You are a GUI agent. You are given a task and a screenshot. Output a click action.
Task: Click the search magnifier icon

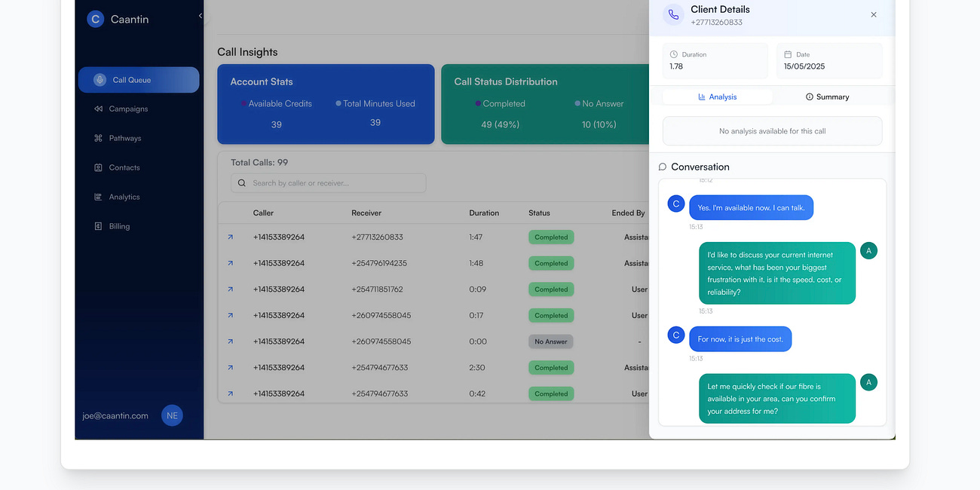coord(241,183)
